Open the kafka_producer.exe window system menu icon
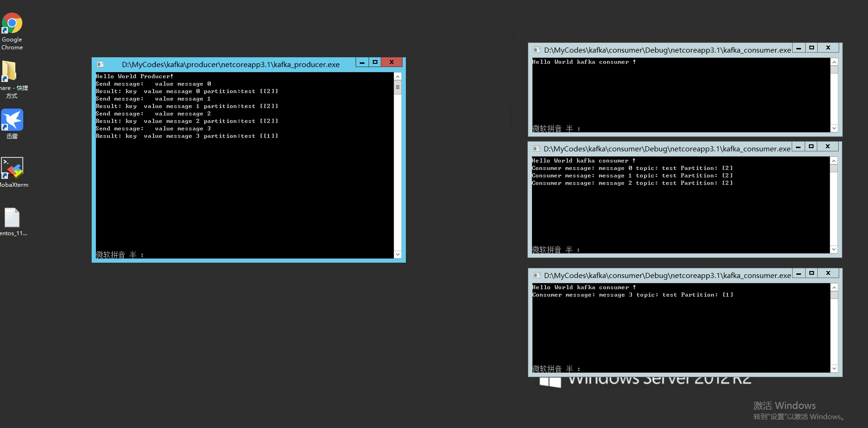The image size is (868, 428). point(100,64)
